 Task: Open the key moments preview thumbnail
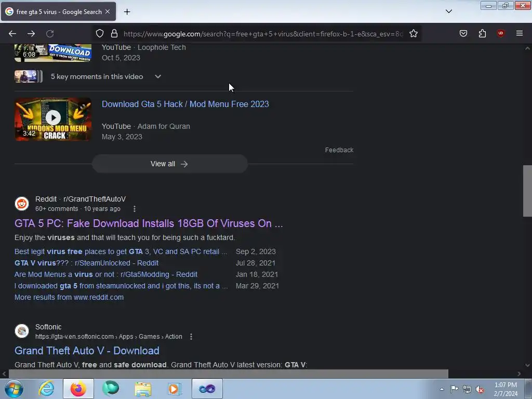29,76
